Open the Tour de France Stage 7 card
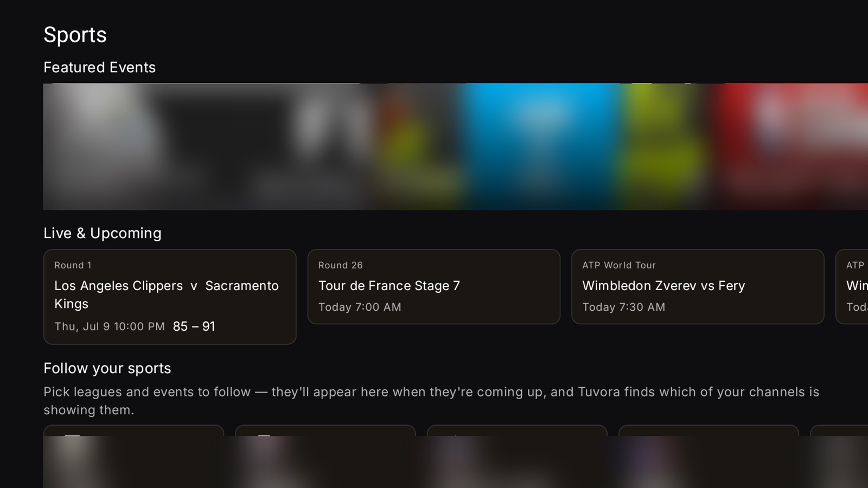This screenshot has height=488, width=868. (433, 287)
